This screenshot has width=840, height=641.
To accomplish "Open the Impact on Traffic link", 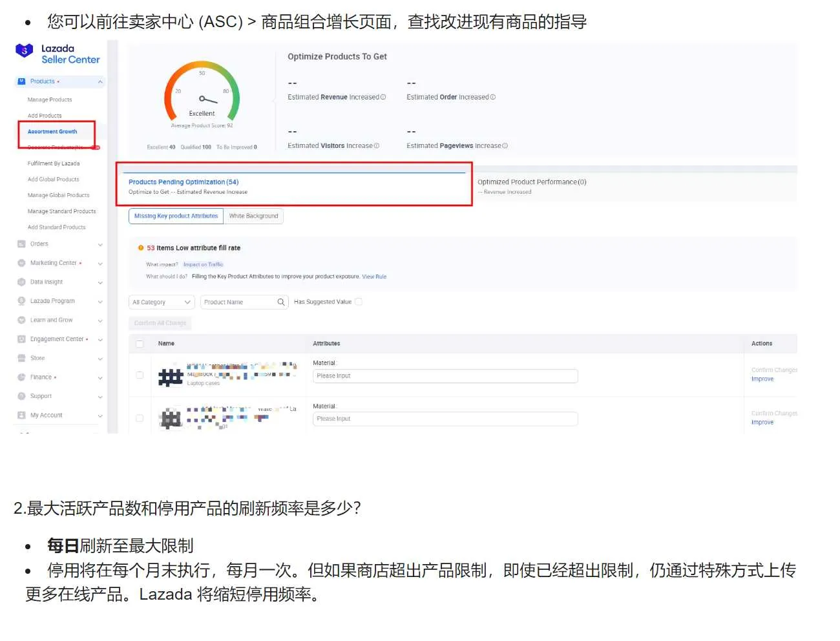I will [203, 264].
